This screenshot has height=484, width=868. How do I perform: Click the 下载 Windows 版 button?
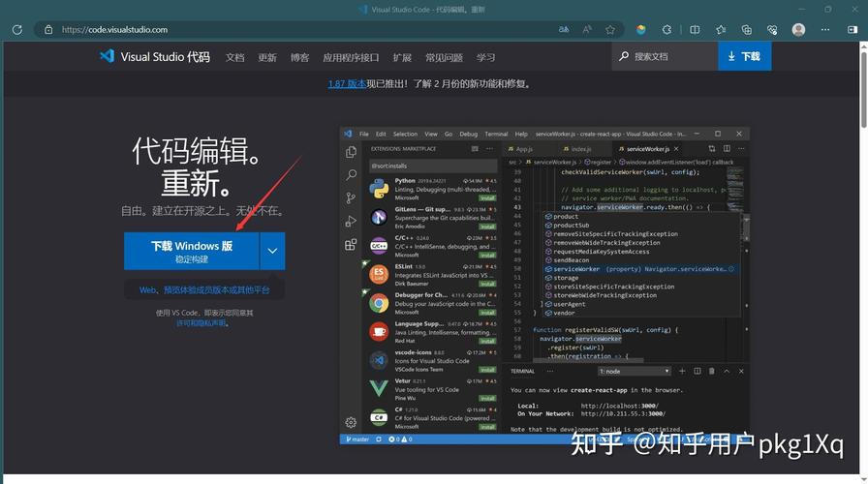tap(192, 251)
